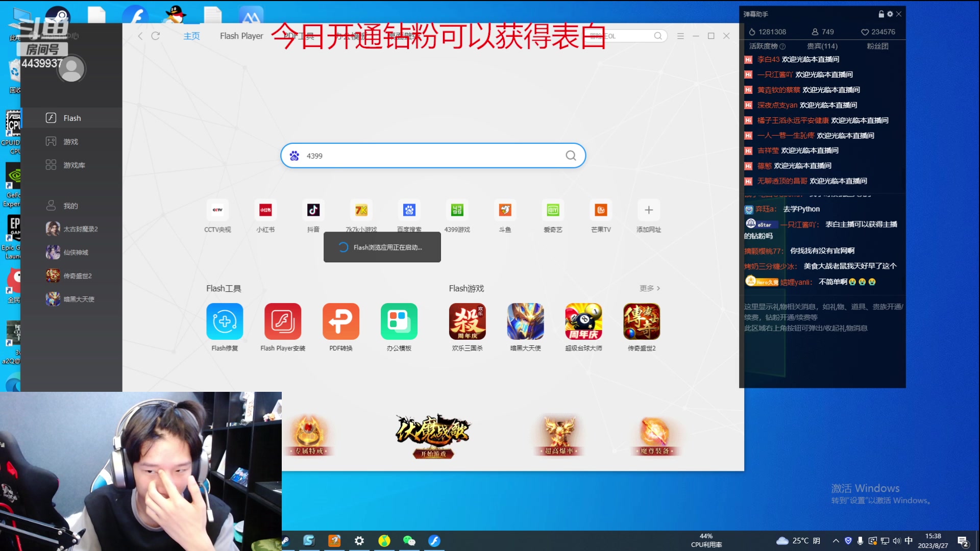Click username 李白43 in danmaku list
Screen dimensions: 980x551
click(x=768, y=59)
